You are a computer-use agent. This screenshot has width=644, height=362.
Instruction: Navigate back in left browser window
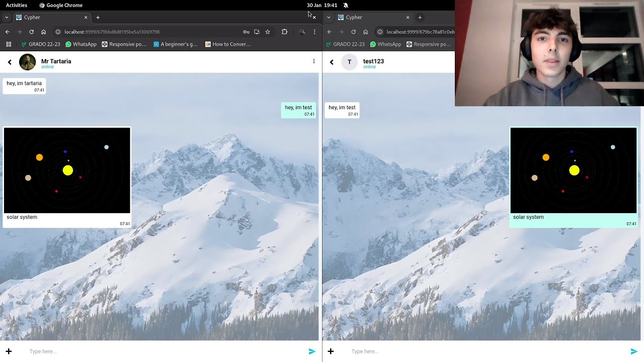click(x=7, y=32)
